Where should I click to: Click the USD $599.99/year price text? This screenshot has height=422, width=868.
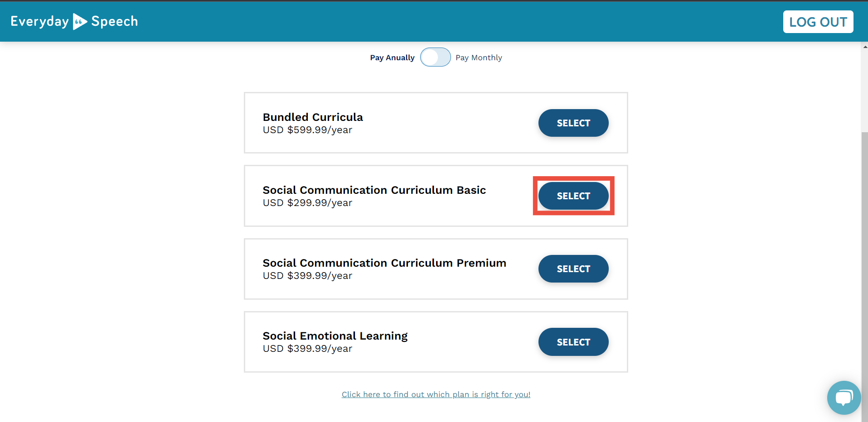tap(307, 130)
